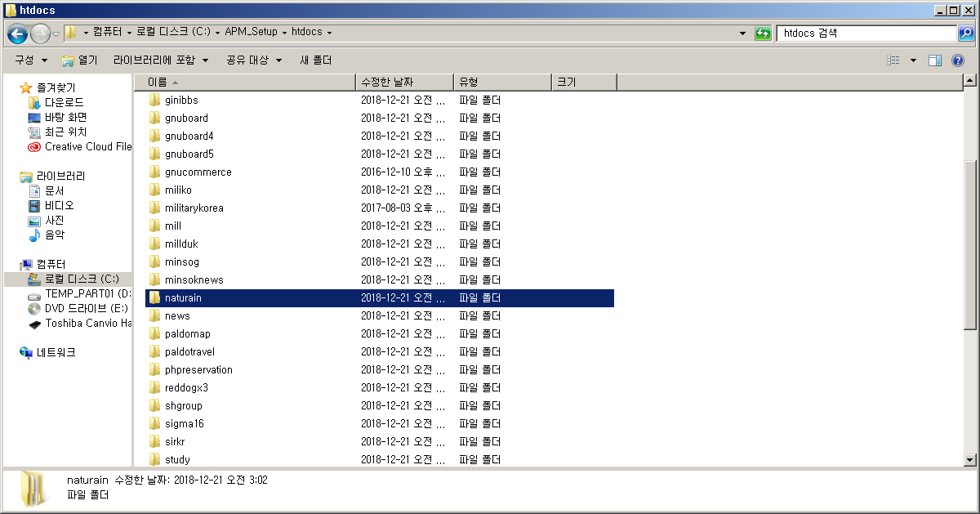Select 네트워크 in the navigation pane
This screenshot has height=514, width=980.
(56, 352)
